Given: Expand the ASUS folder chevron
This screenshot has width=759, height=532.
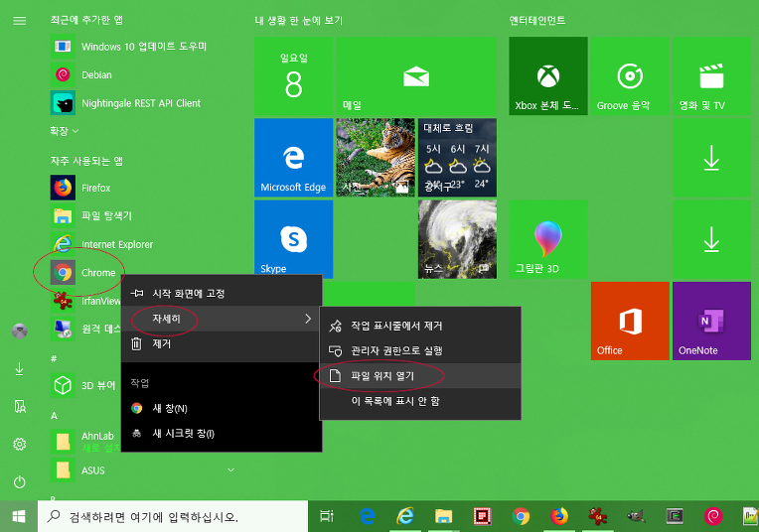Looking at the screenshot, I should tap(230, 469).
